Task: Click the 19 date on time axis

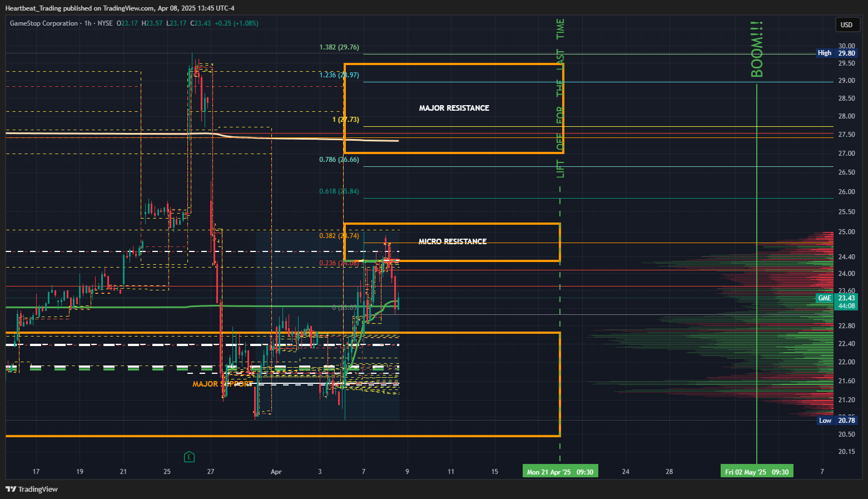Action: [80, 472]
